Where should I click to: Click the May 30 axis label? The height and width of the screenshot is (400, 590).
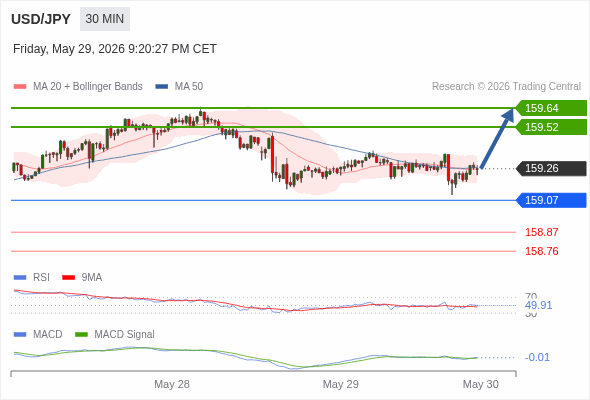click(x=481, y=384)
